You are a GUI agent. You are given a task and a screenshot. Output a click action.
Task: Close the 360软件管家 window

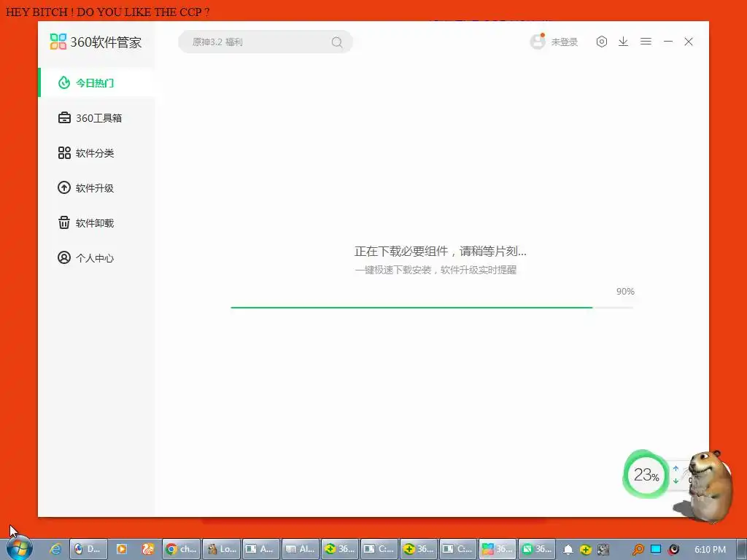pos(689,42)
